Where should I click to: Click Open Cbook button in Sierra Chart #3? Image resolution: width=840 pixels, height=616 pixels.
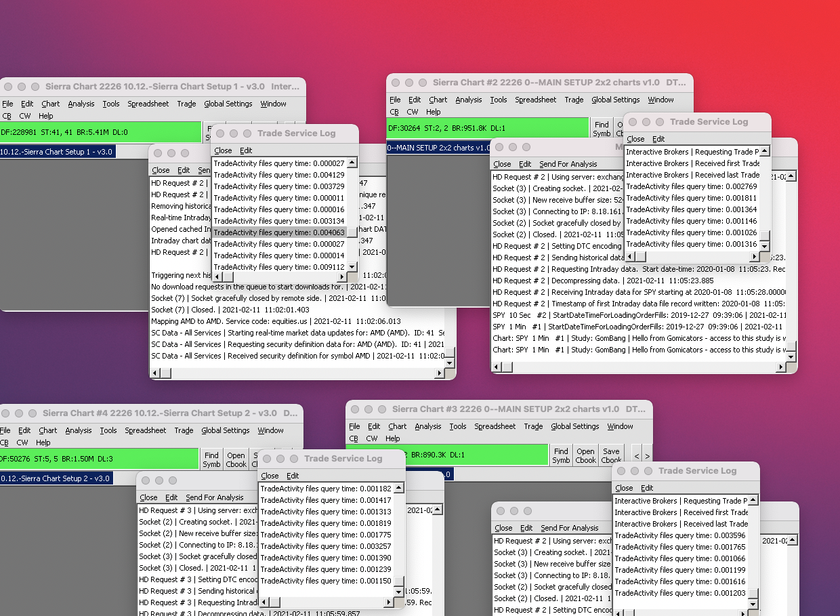tap(586, 455)
